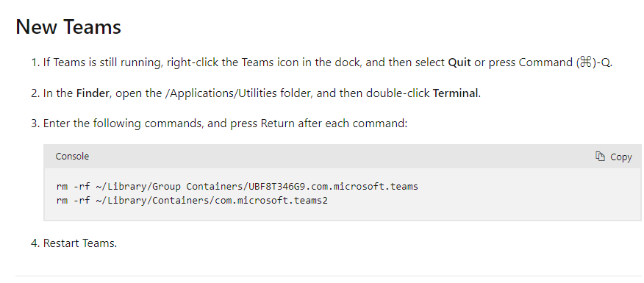Screen dimensions: 644x283
Task: Click the bold word Terminal
Action: tap(456, 93)
